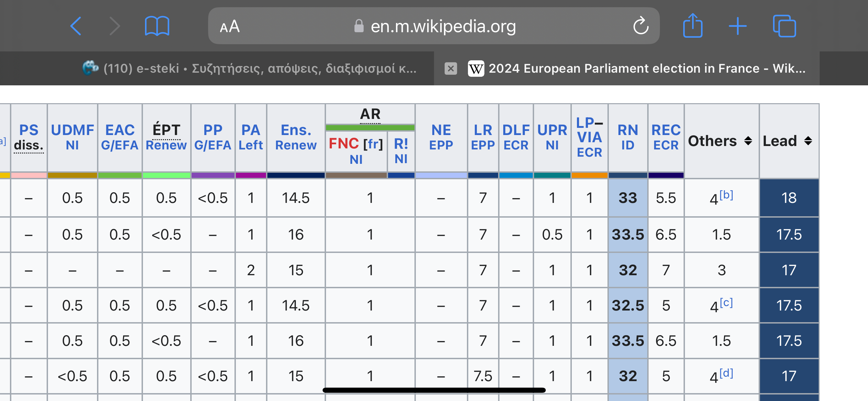Open the UDMF party link
The image size is (868, 401).
72,130
